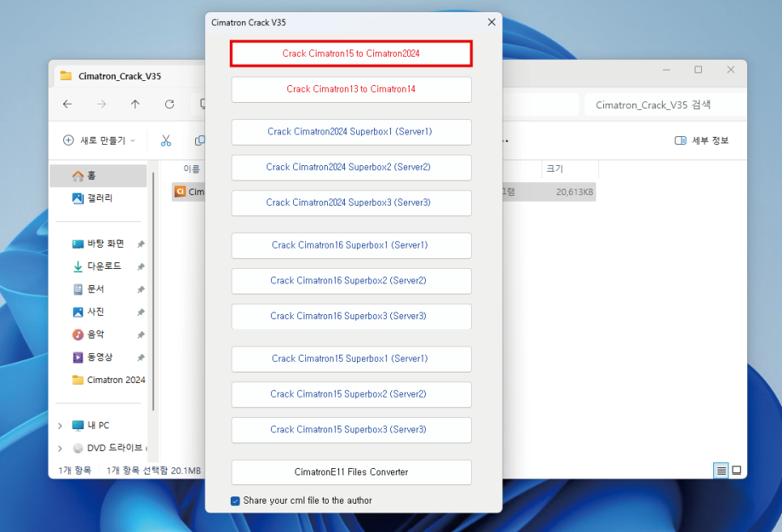Click the sidebar vertical scrollbar
Image resolution: width=782 pixels, height=532 pixels.
click(154, 291)
